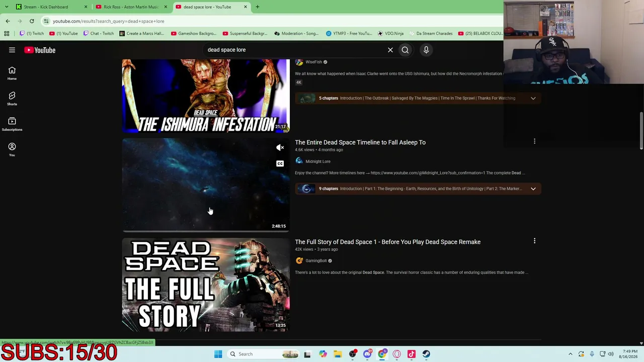Go to the YouTube logo home link

[40, 50]
